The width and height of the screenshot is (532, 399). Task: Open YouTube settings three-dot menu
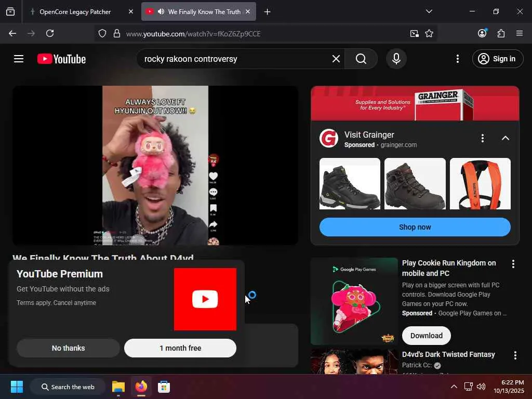[457, 59]
